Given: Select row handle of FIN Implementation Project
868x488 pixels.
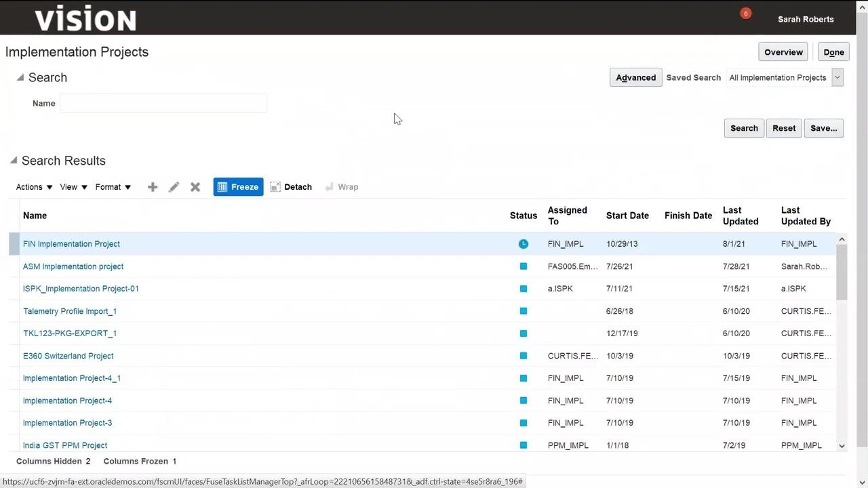Looking at the screenshot, I should point(14,244).
